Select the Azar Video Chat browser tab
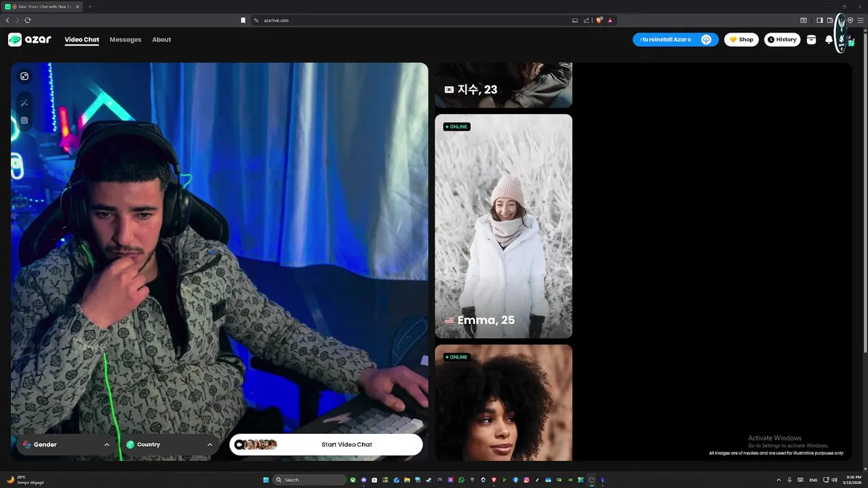This screenshot has height=488, width=868. tap(42, 7)
